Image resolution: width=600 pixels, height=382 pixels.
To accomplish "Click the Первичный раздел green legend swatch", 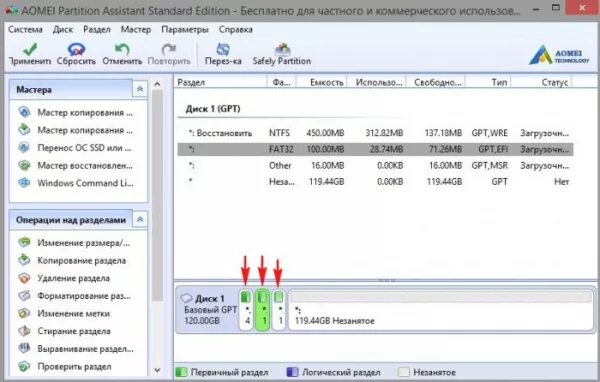I will click(181, 372).
